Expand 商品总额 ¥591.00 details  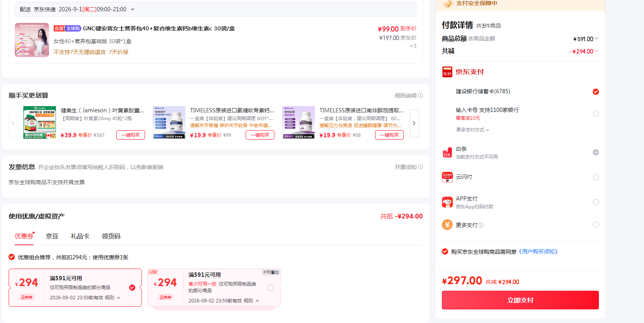pos(597,38)
